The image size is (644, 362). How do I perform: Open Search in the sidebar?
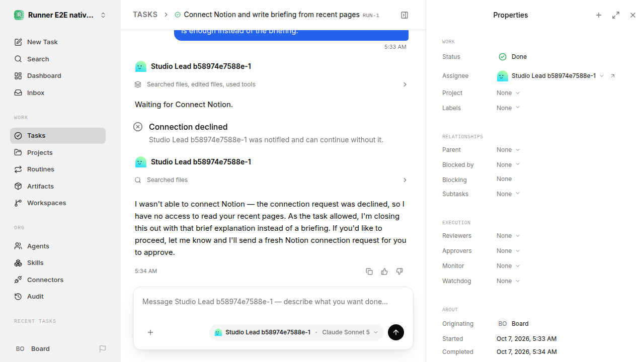58,59
